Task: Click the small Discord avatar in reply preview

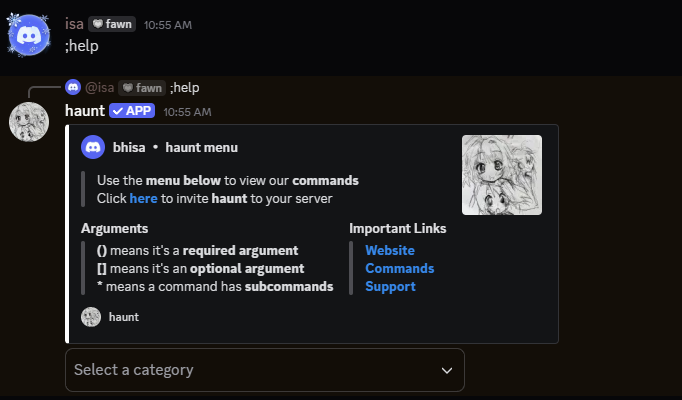Action: tap(73, 87)
